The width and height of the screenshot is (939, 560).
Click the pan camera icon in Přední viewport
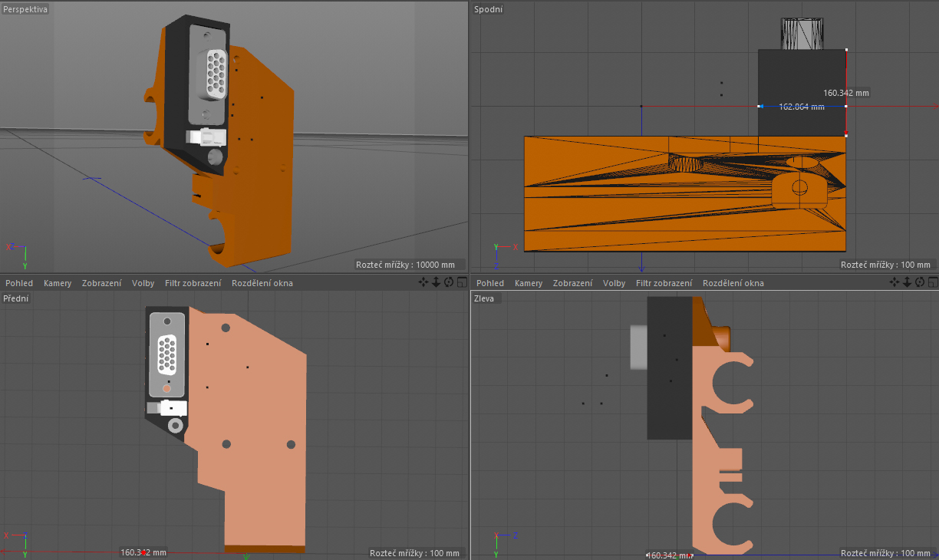[423, 282]
